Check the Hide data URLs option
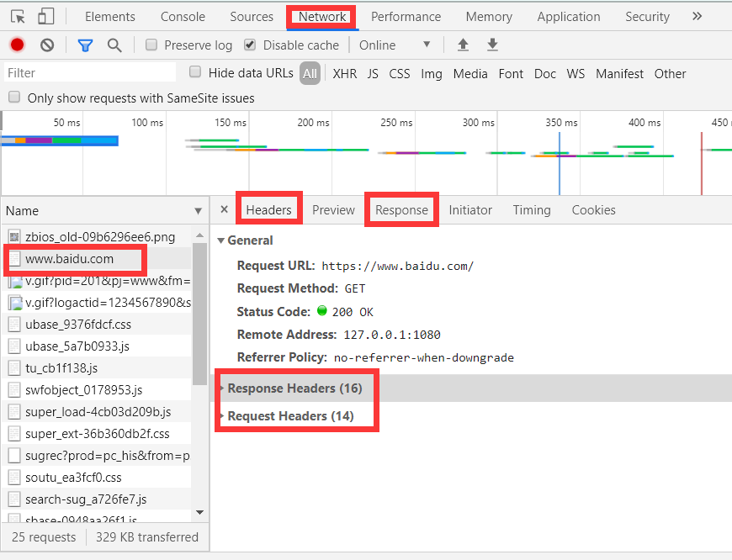Image resolution: width=732 pixels, height=560 pixels. tap(195, 72)
